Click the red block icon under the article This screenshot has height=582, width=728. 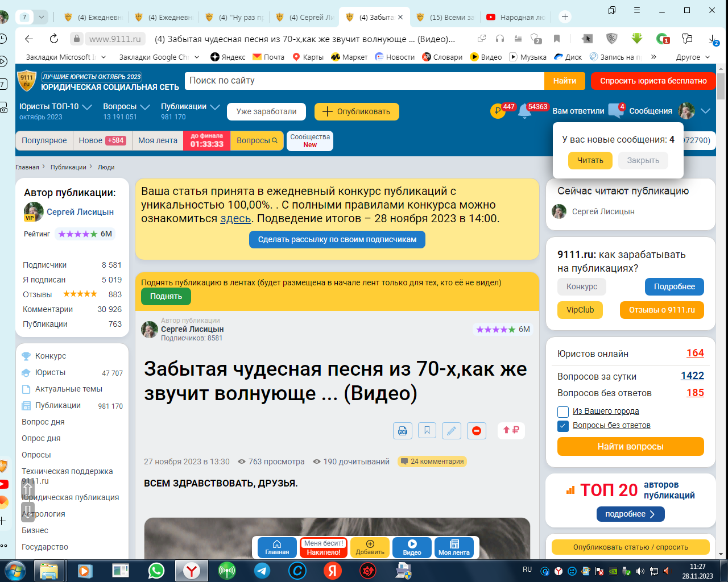(x=476, y=430)
